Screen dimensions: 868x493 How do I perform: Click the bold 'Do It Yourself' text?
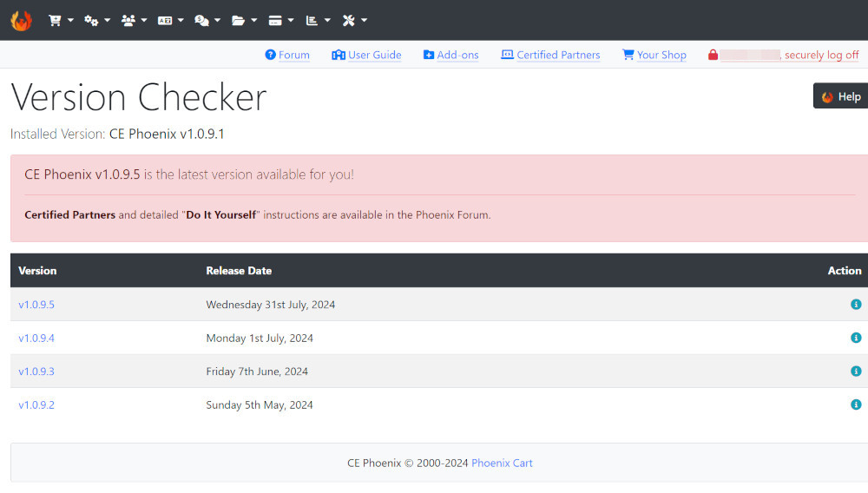click(x=220, y=214)
